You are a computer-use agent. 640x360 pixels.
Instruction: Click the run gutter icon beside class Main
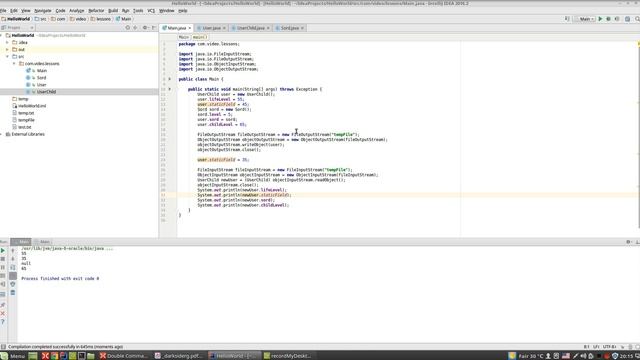(170, 79)
